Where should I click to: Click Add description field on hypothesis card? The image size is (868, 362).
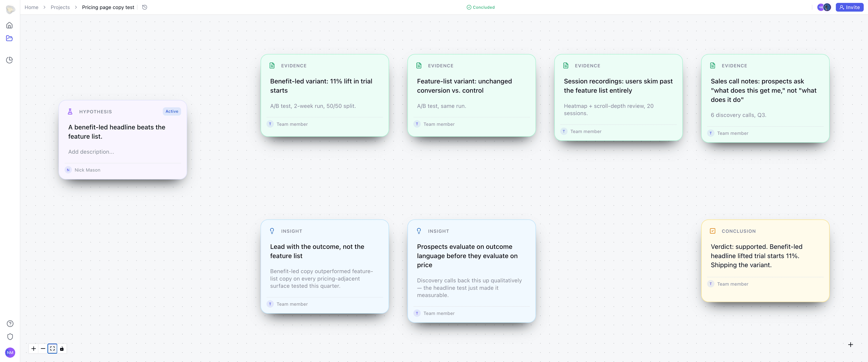[91, 152]
